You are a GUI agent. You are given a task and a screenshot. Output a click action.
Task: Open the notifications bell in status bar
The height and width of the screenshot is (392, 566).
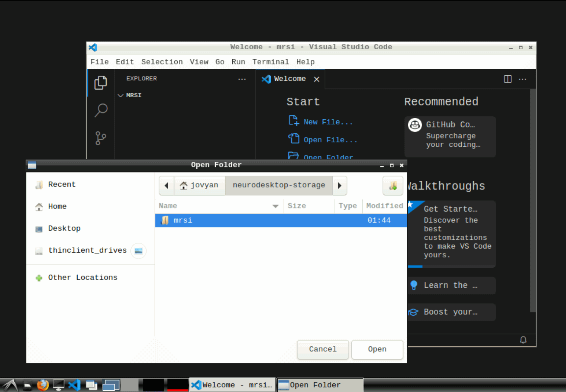[x=523, y=340]
